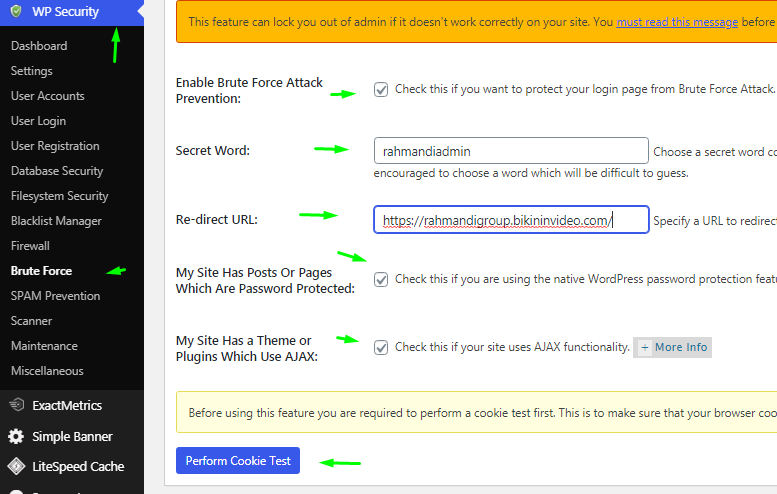
Task: Open the Scanner menu item
Action: point(31,321)
